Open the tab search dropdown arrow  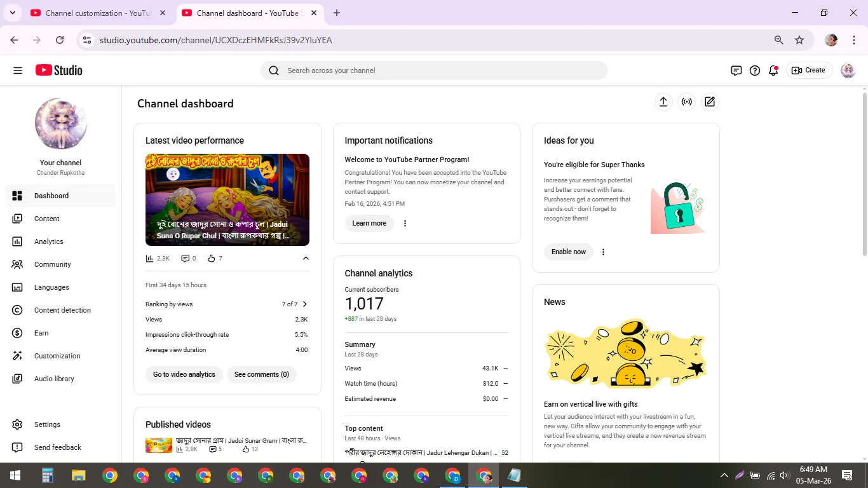point(12,13)
